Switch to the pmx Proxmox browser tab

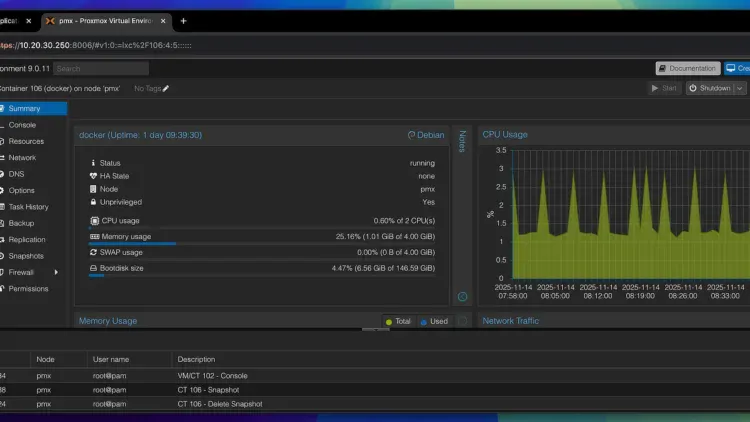click(106, 21)
